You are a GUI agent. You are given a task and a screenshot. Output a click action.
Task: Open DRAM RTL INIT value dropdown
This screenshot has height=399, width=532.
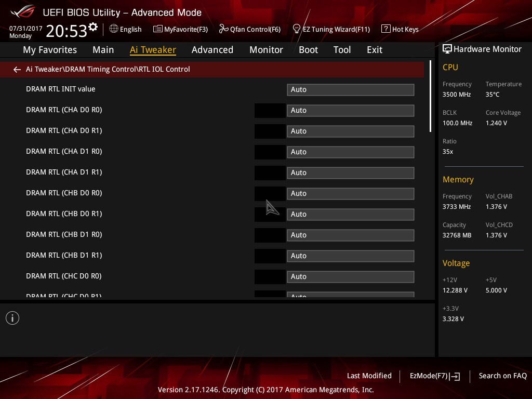point(351,89)
